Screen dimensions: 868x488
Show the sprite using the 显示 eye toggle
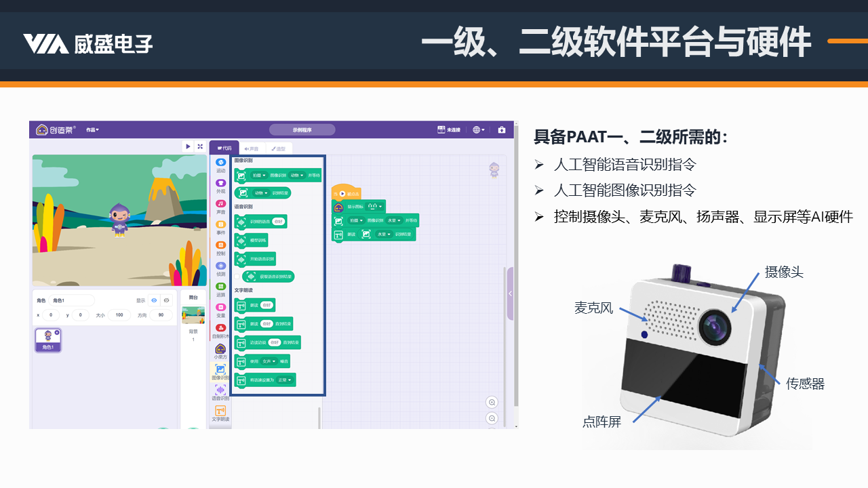(154, 300)
